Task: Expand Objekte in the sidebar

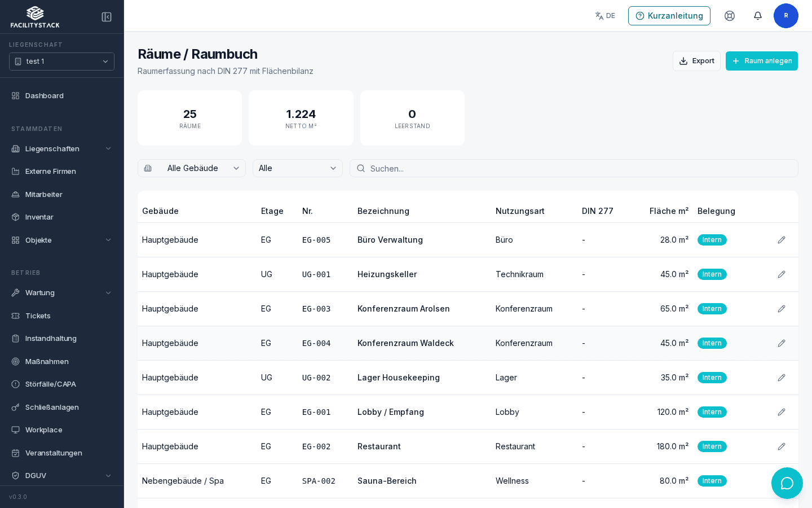Action: (62, 240)
